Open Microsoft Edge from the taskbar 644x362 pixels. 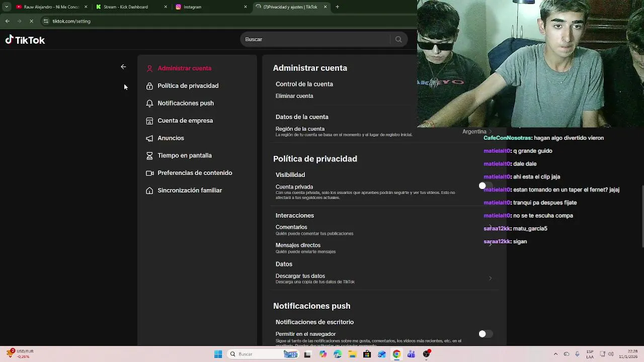coord(338,354)
